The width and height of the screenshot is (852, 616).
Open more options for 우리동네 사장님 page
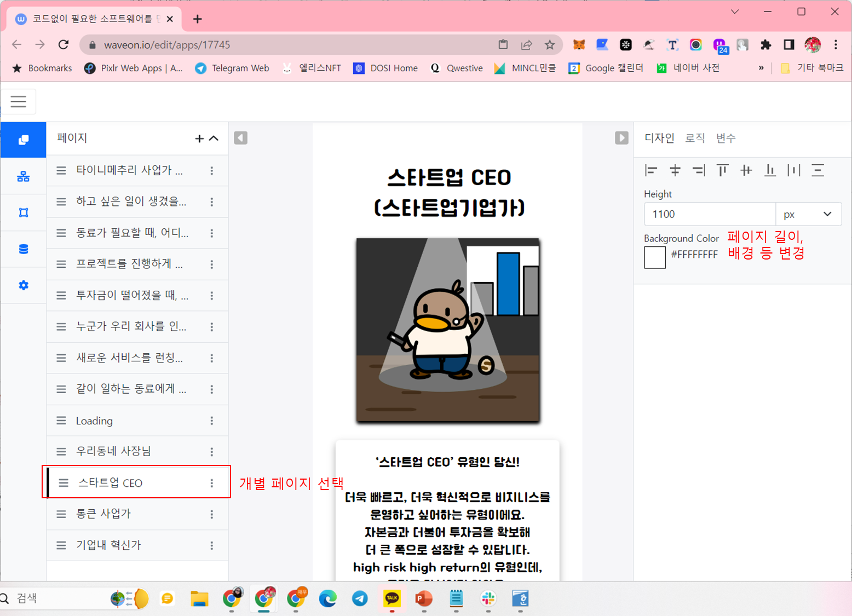coord(212,452)
